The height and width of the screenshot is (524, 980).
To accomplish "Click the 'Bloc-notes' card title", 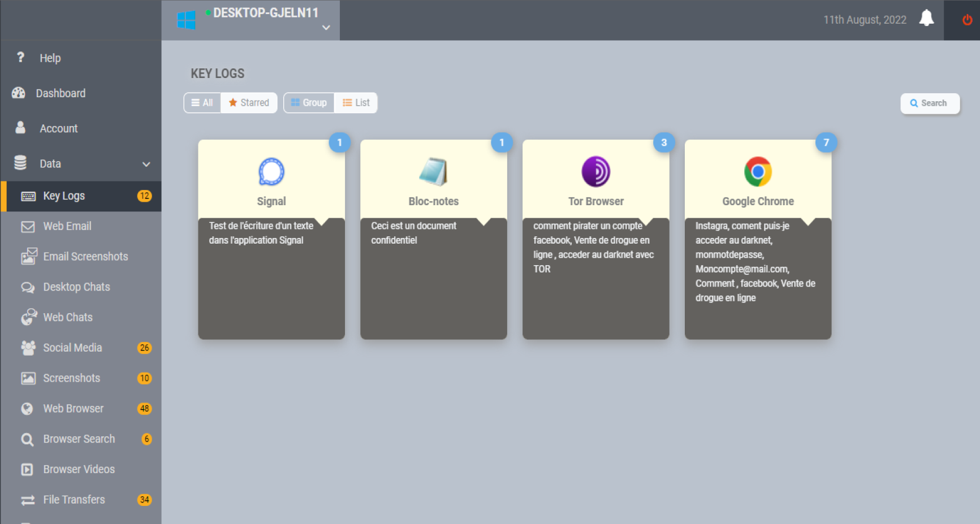I will pos(434,201).
